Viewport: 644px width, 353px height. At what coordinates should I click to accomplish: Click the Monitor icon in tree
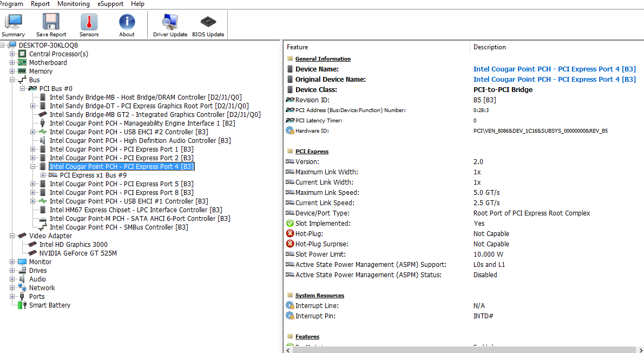tap(22, 262)
